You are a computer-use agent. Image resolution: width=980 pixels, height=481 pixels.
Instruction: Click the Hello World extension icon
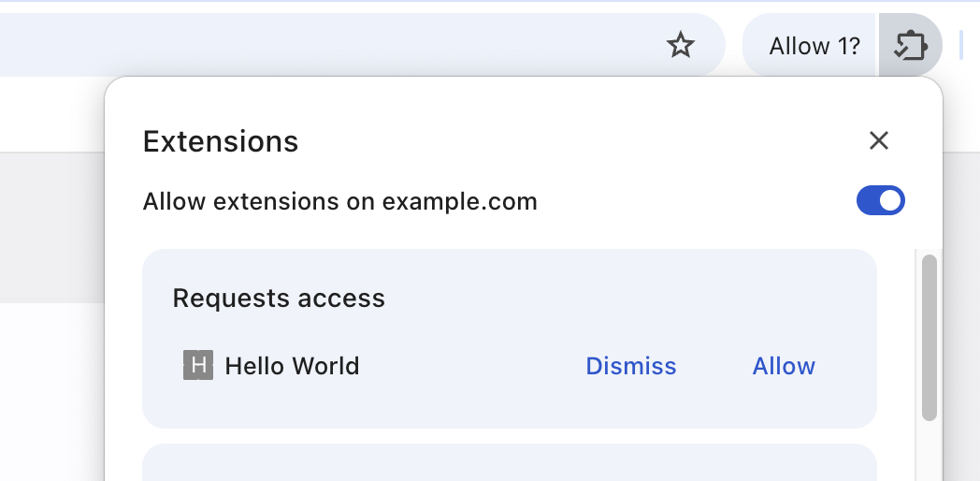[x=197, y=365]
